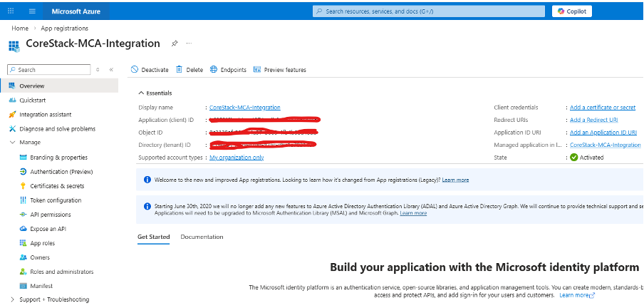Expand Support + Troubleshooting section

coord(12,299)
